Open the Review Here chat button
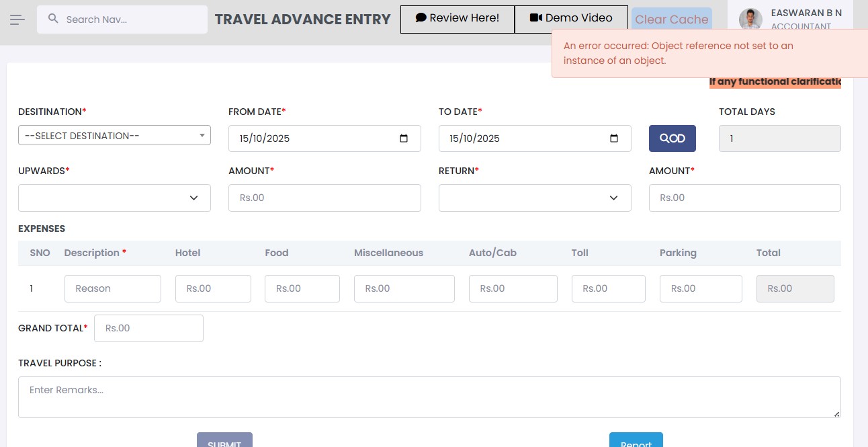Image resolution: width=868 pixels, height=447 pixels. click(457, 18)
